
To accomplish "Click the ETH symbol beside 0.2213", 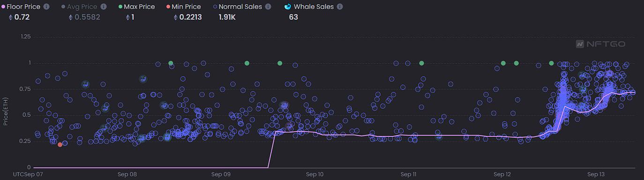I will (x=176, y=17).
